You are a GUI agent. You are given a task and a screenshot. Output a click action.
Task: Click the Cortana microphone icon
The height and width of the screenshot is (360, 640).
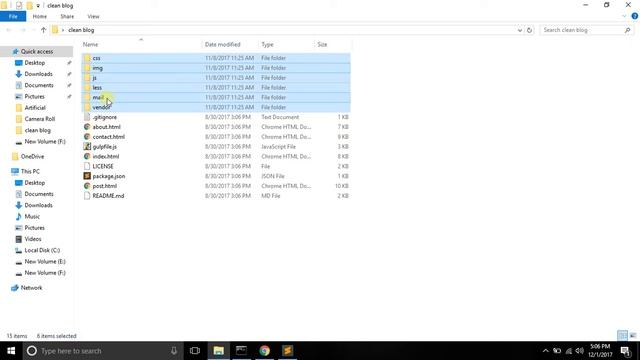click(x=174, y=351)
